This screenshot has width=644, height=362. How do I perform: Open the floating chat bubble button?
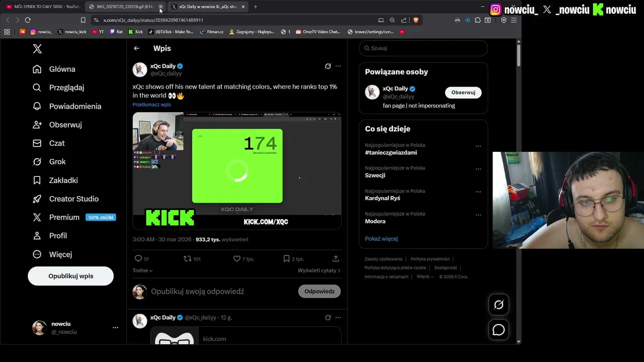click(499, 330)
